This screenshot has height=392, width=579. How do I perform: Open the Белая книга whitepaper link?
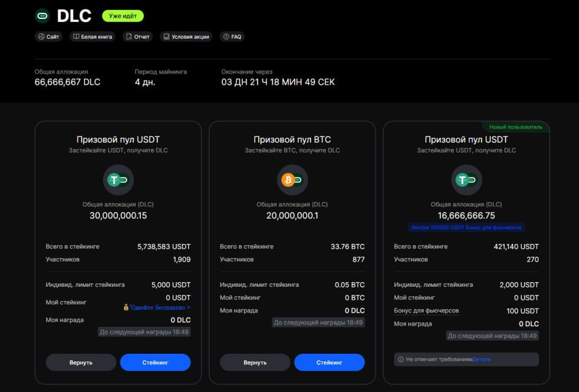click(92, 36)
